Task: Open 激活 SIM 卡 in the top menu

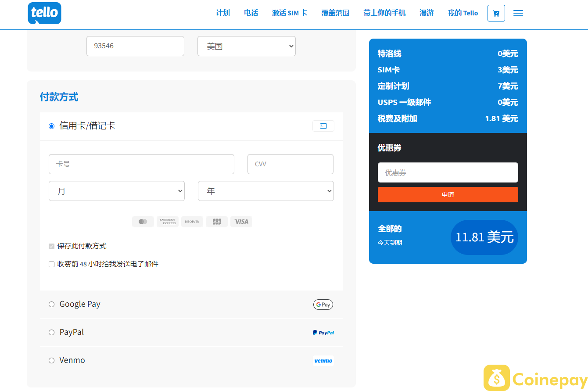Action: click(290, 13)
